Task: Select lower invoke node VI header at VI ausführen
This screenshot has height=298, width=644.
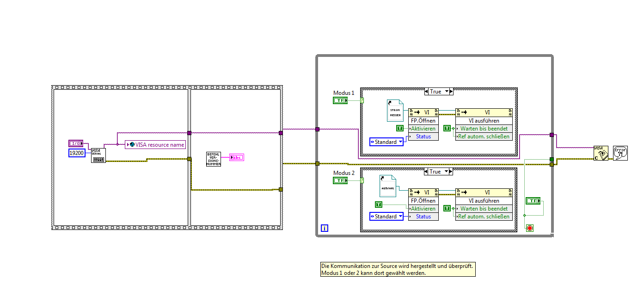Action: pyautogui.click(x=484, y=192)
